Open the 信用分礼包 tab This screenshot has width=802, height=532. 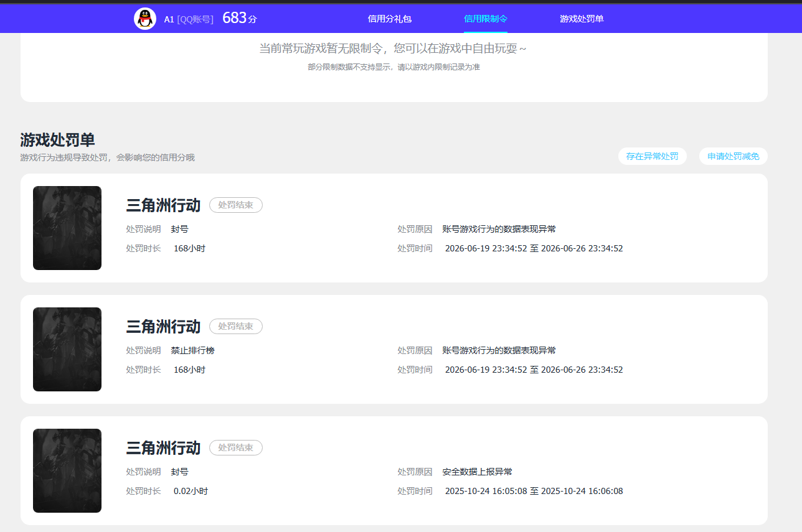[390, 19]
